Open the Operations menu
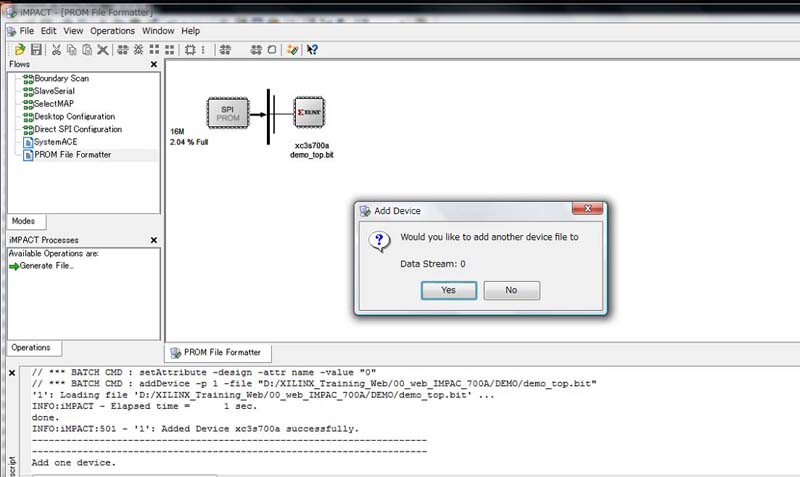Screen dimensions: 800x477 click(x=113, y=31)
